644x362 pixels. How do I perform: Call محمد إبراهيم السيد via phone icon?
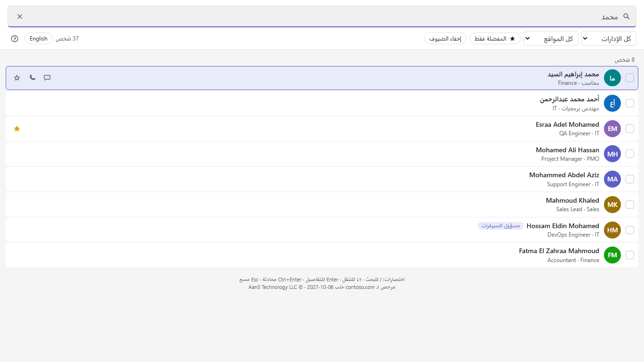(x=32, y=78)
